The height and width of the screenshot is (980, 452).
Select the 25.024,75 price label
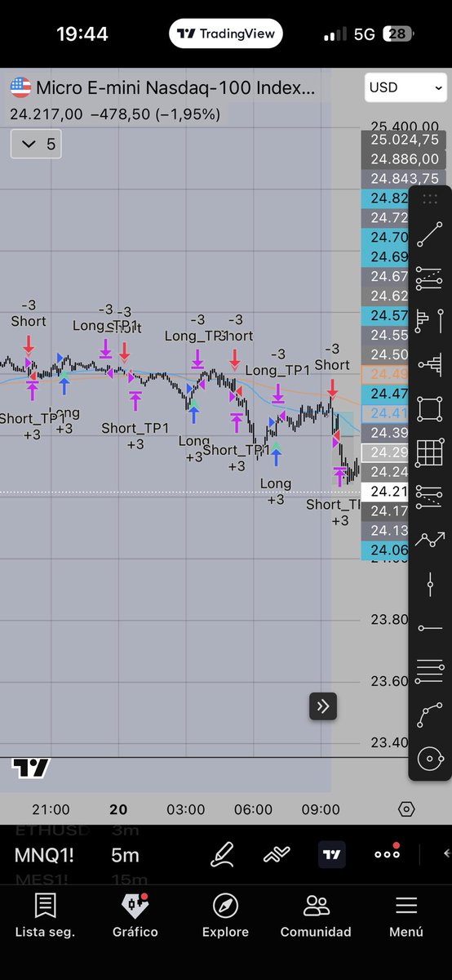pos(405,140)
